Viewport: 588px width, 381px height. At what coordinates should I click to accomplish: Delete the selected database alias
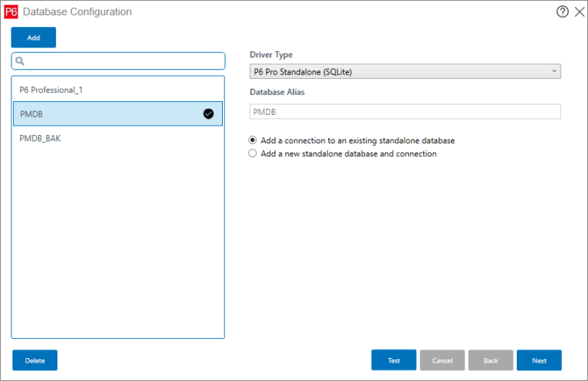35,360
